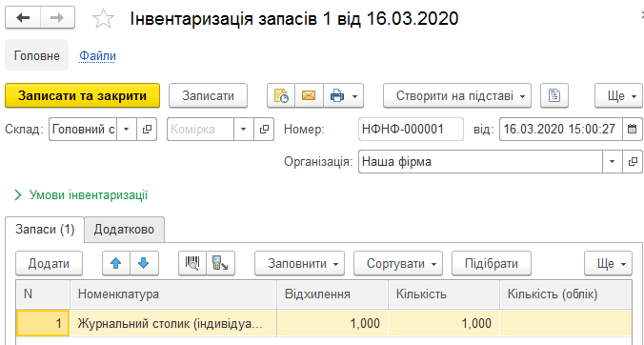Click the Підібрати button

492,263
